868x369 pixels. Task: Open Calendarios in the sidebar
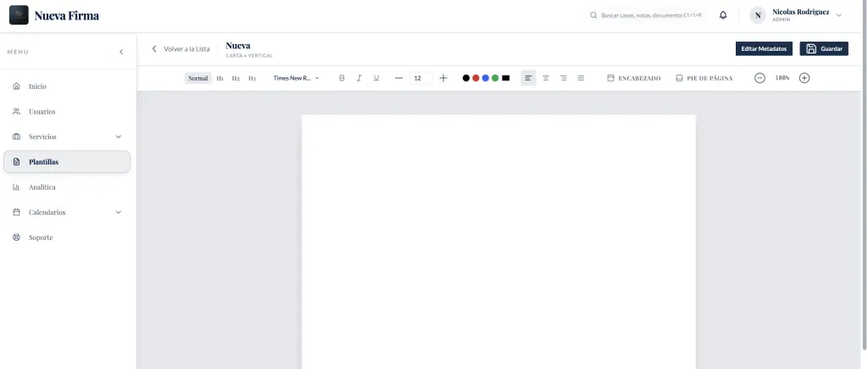67,212
